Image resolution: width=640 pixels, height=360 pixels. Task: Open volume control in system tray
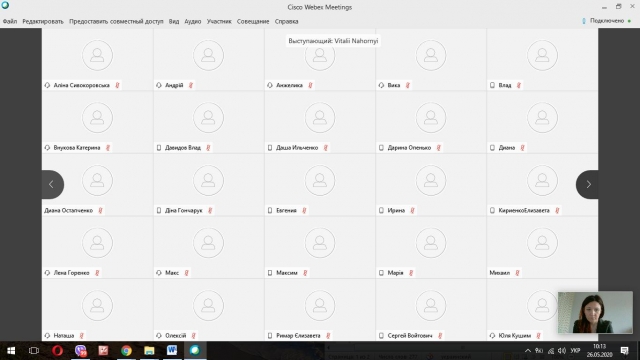click(562, 351)
